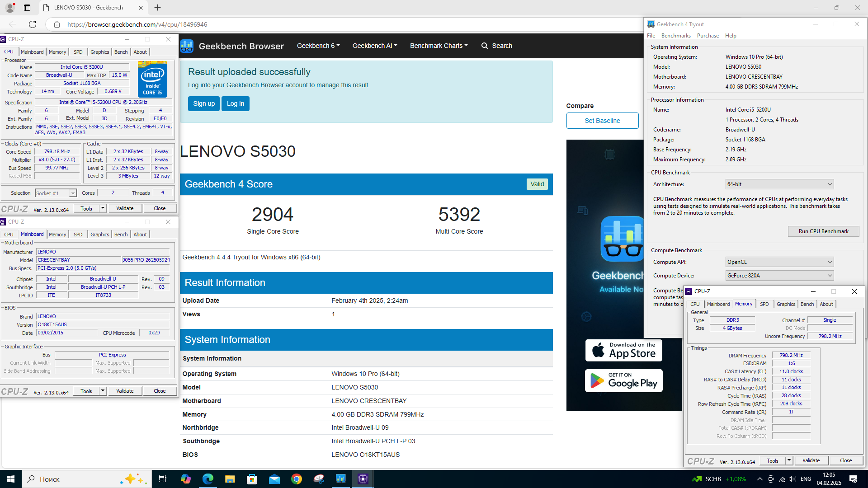Open the Get it on Google Play badge
Screen dimensions: 868x488
click(624, 380)
